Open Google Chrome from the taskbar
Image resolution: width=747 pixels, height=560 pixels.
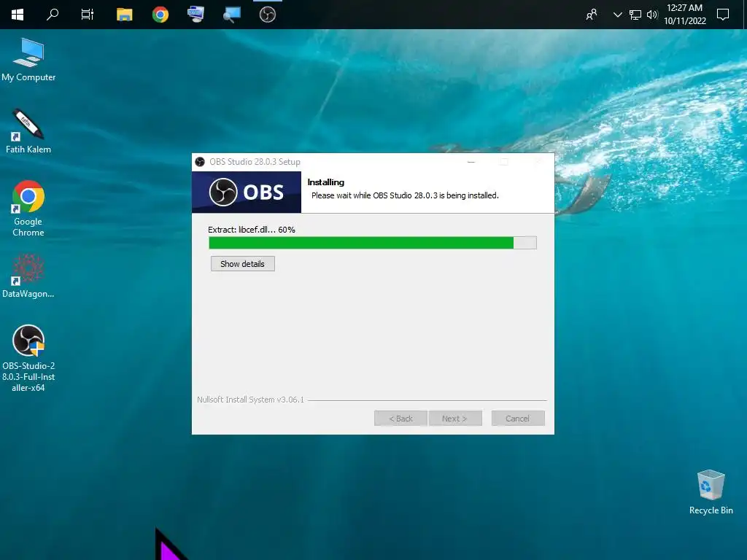(x=160, y=15)
